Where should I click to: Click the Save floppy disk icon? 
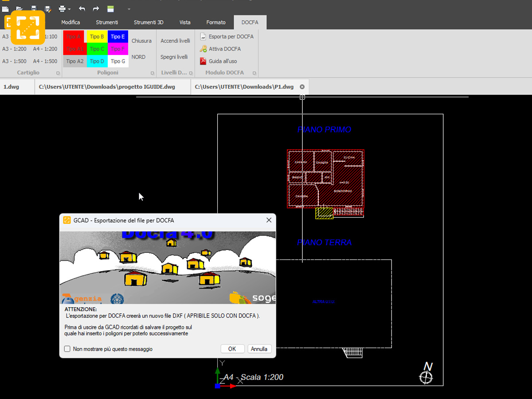pos(34,8)
